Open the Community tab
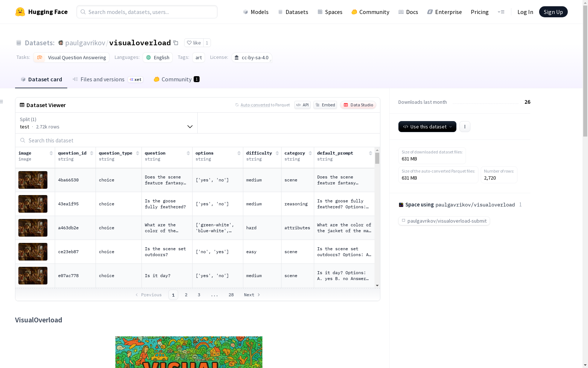The height and width of the screenshot is (368, 588). point(176,79)
